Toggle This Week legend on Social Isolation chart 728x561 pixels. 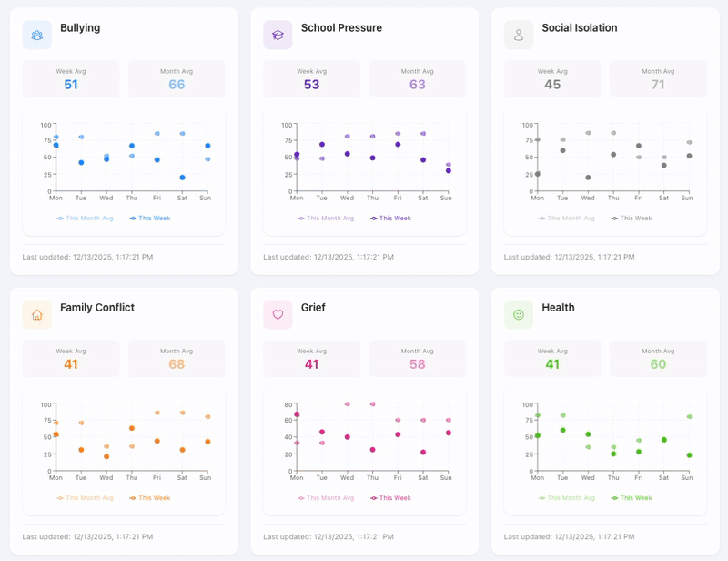click(632, 218)
